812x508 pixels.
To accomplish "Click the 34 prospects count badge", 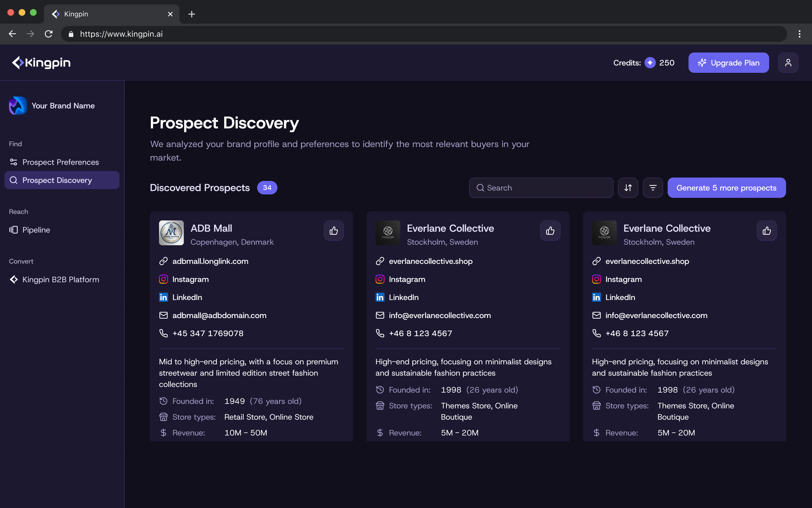I will (267, 187).
